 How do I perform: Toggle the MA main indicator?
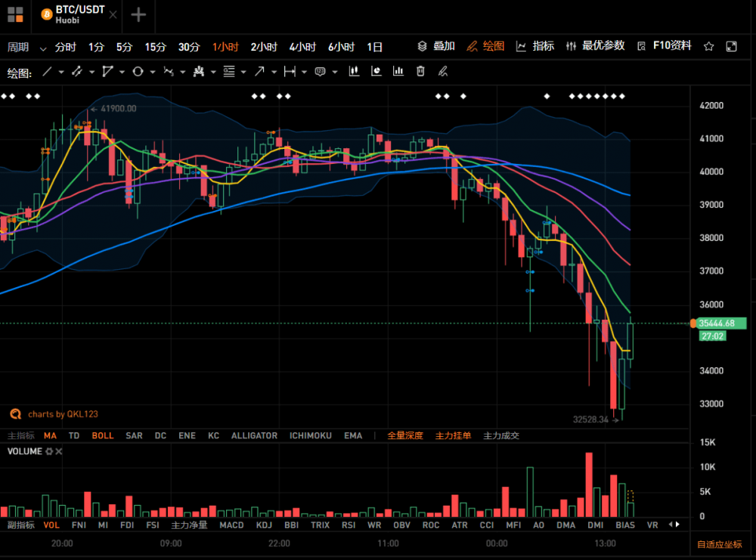coord(50,435)
